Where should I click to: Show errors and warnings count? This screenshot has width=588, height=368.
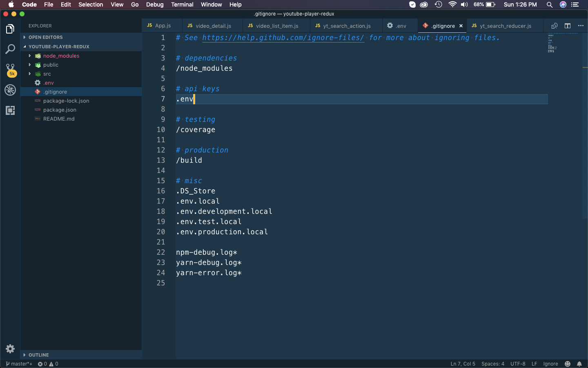click(48, 364)
